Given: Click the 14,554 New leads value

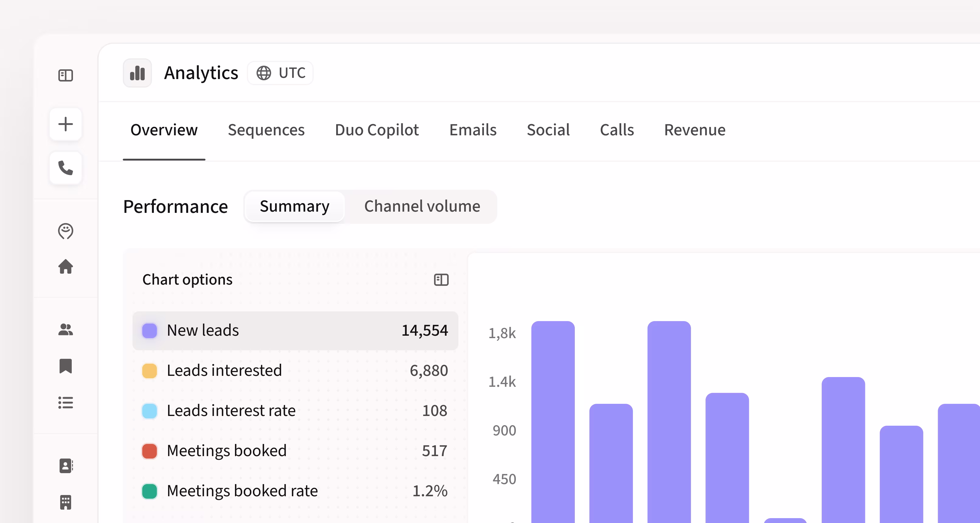Looking at the screenshot, I should coord(425,331).
